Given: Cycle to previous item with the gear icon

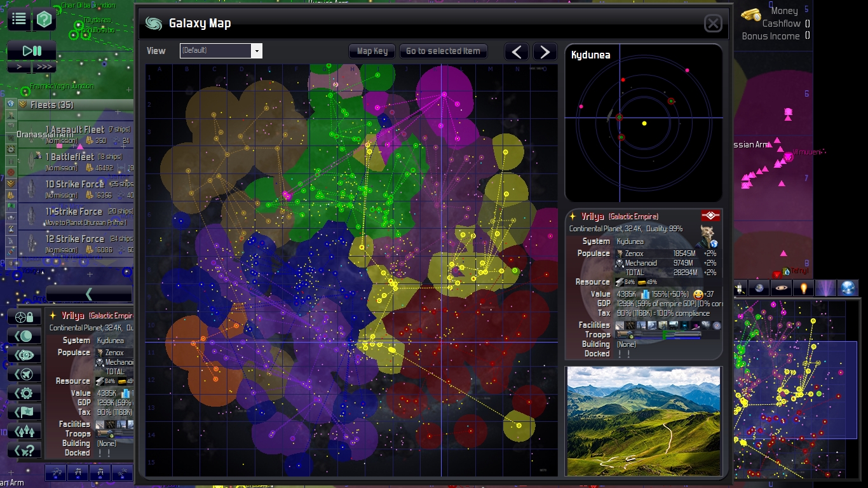Looking at the screenshot, I should [24, 393].
